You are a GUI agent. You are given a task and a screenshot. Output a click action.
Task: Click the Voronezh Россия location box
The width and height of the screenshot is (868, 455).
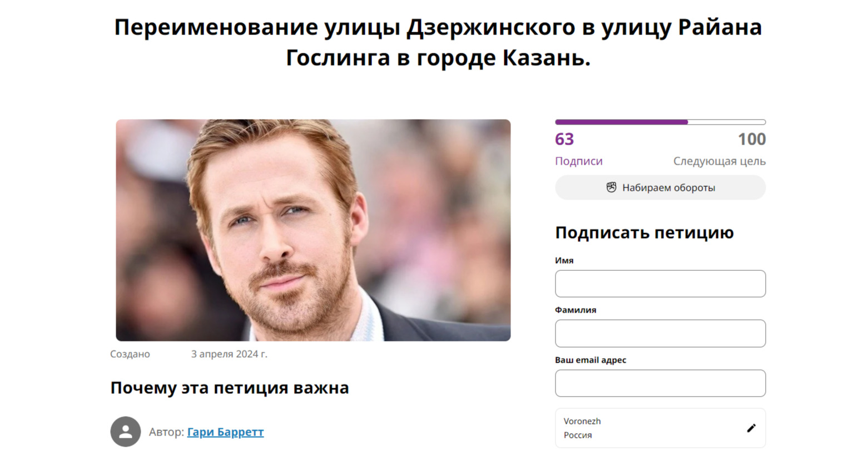pyautogui.click(x=660, y=428)
